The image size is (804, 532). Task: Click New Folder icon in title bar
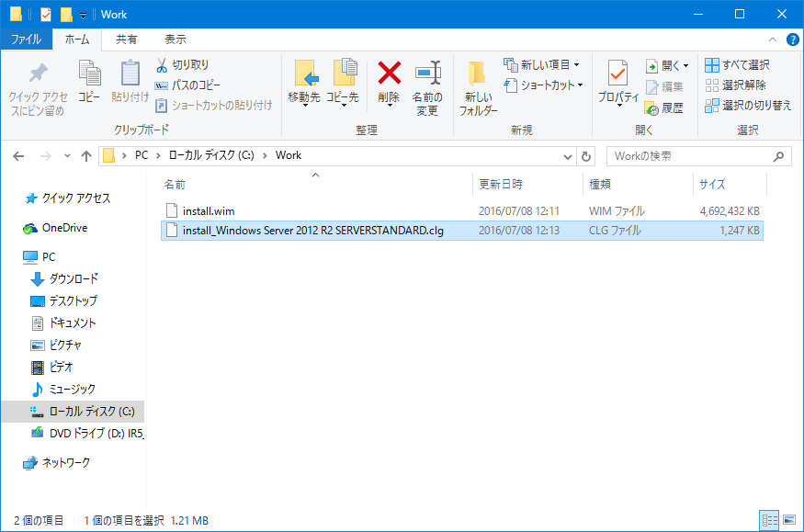click(x=66, y=15)
